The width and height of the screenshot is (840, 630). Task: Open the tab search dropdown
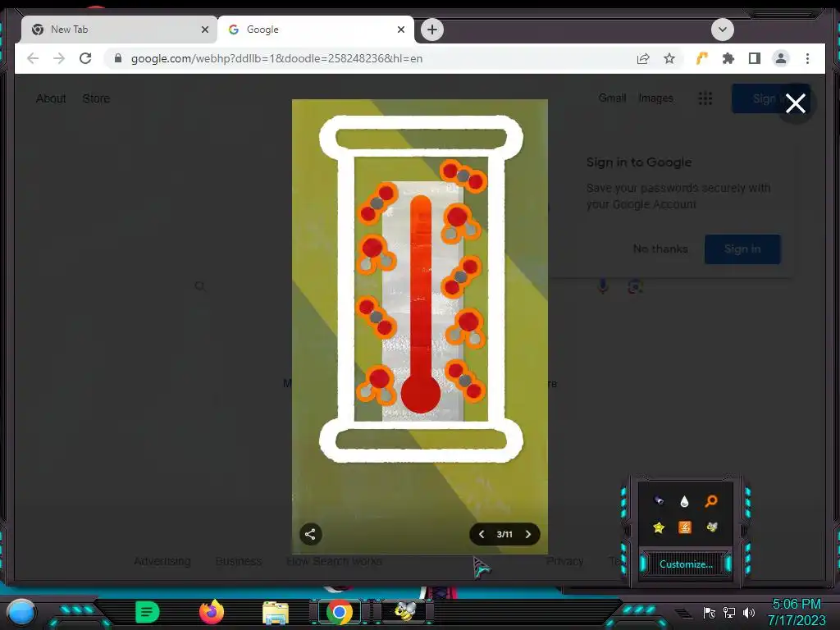[x=723, y=30]
